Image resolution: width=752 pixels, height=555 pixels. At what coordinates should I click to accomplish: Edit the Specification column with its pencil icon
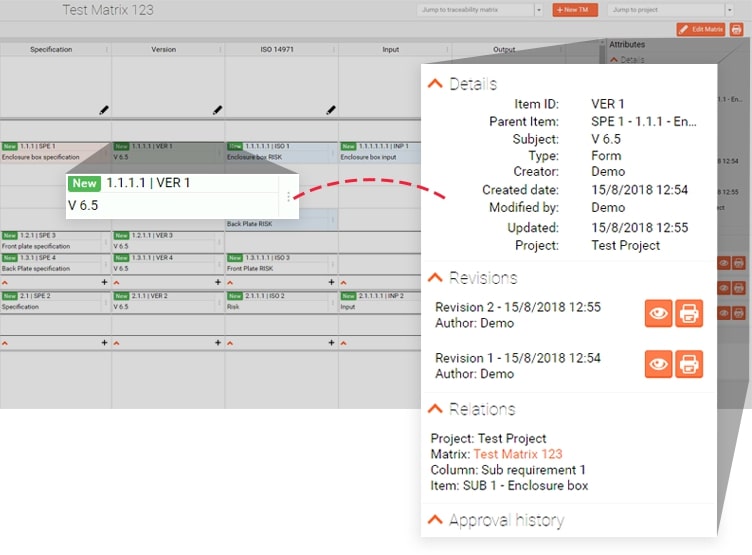pyautogui.click(x=104, y=110)
